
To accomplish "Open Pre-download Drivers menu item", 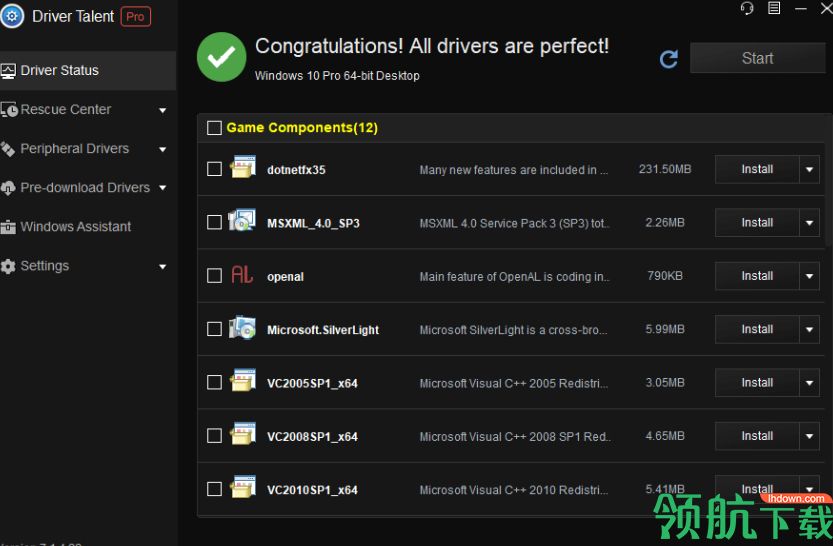I will (88, 188).
